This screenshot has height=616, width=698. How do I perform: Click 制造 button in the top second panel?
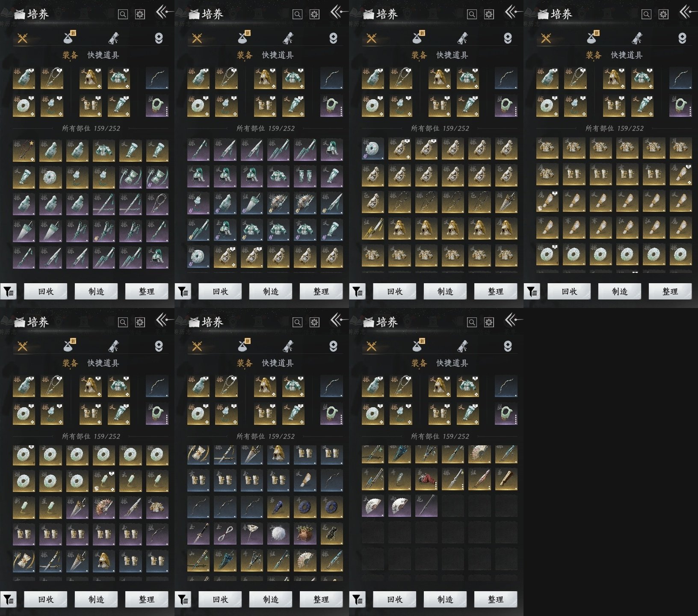271,291
